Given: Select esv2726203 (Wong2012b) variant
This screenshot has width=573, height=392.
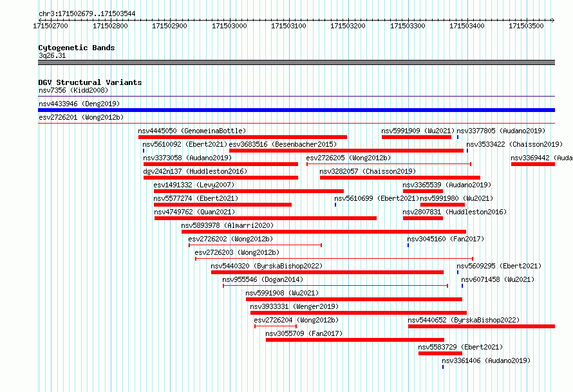Looking at the screenshot, I should tap(237, 252).
